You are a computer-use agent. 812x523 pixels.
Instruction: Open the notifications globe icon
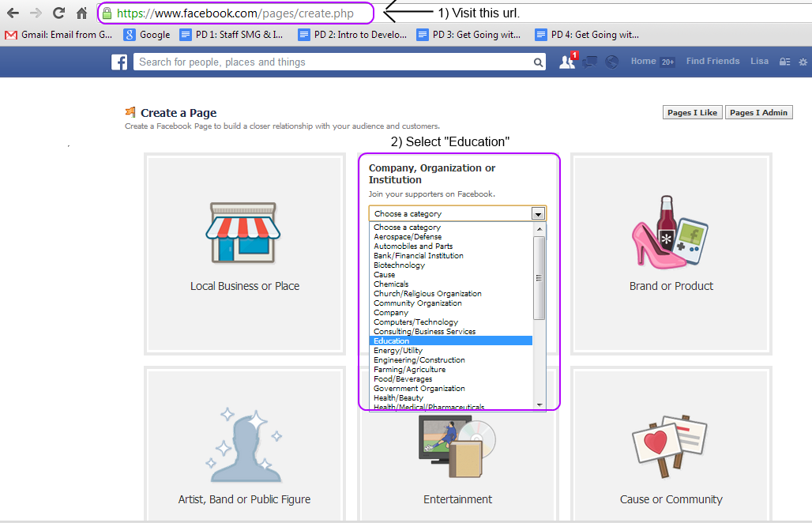coord(611,62)
